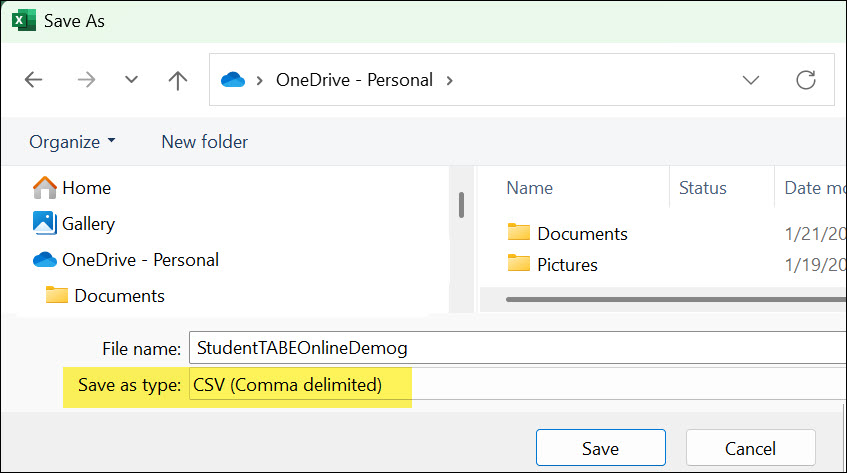This screenshot has height=473, width=847.
Task: Open the Organize menu
Action: click(x=72, y=142)
